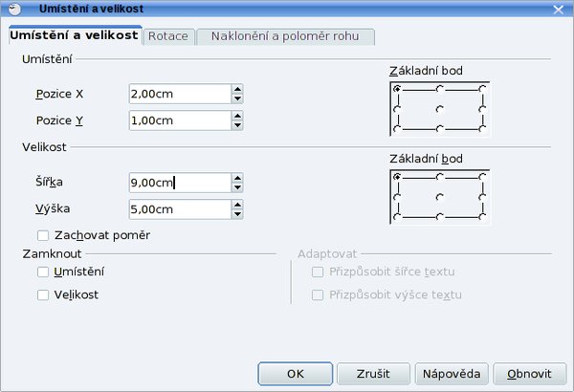Click the window menu icon in title bar

tap(14, 9)
